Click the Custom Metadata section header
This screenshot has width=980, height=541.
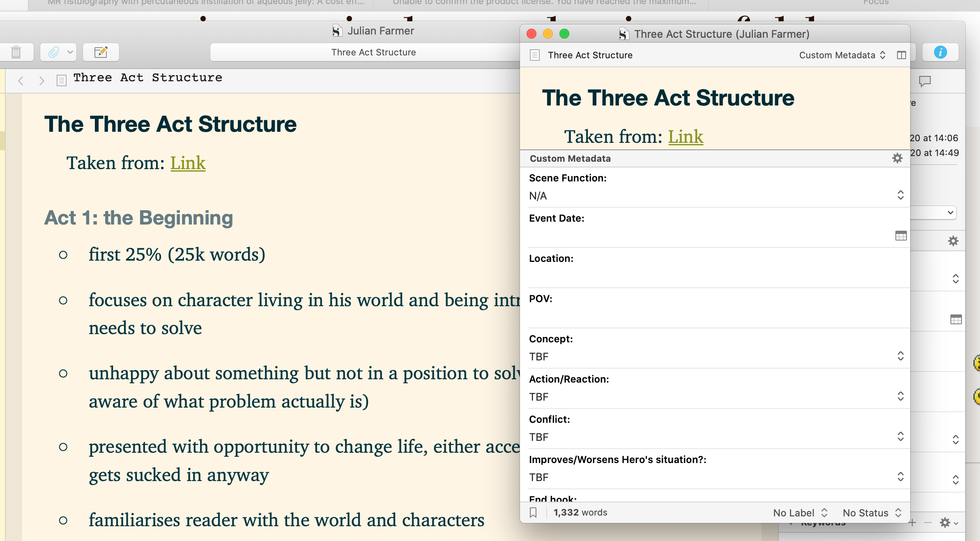pos(570,158)
